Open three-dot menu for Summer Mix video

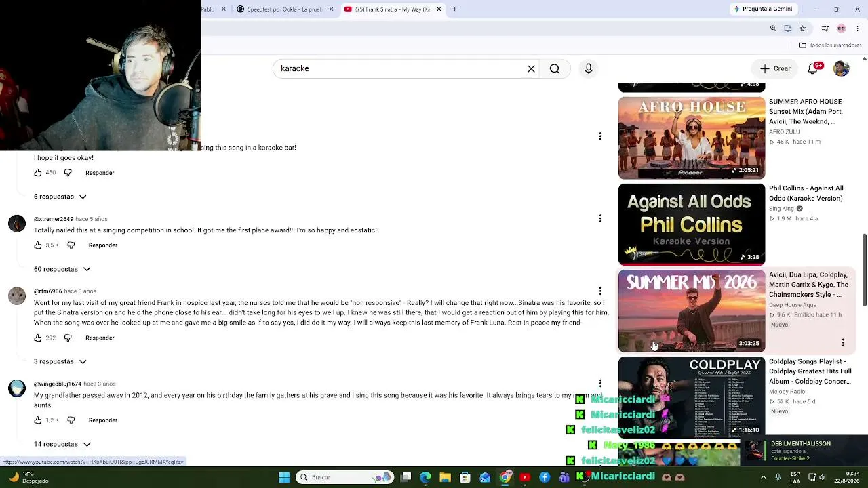point(843,343)
